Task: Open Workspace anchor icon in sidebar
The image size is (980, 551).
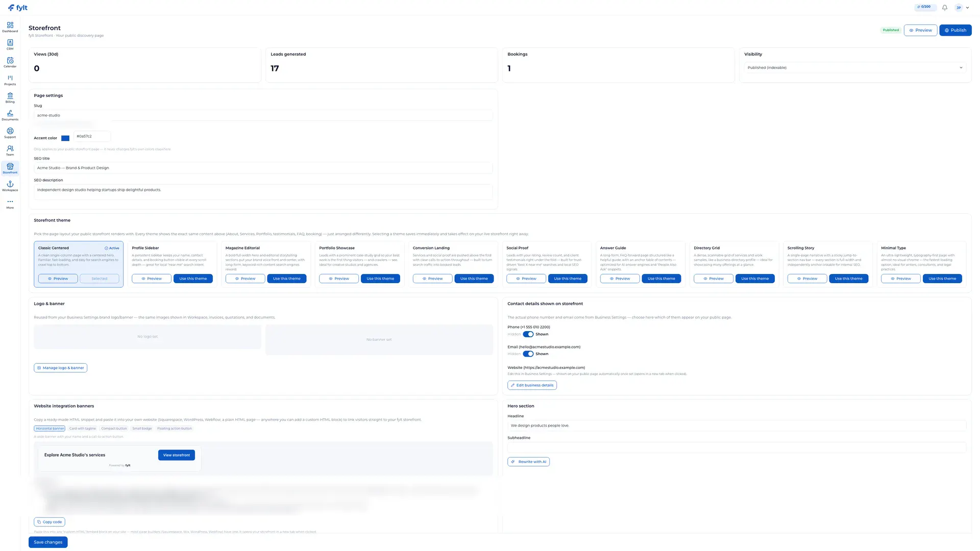Action: point(10,186)
